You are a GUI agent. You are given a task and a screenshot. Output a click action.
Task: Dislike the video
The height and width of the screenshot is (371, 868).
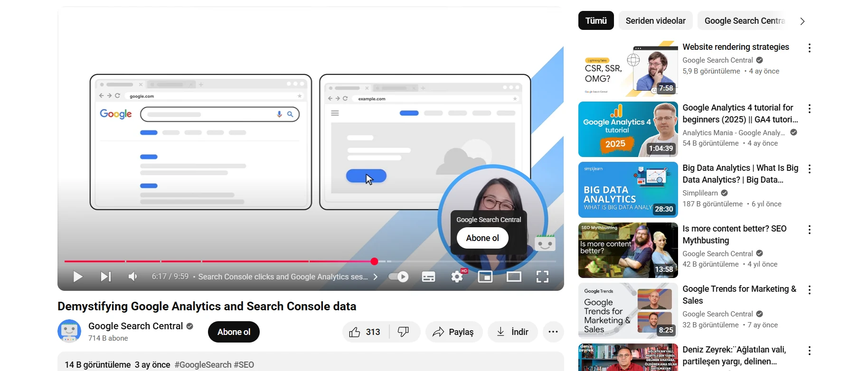click(404, 332)
